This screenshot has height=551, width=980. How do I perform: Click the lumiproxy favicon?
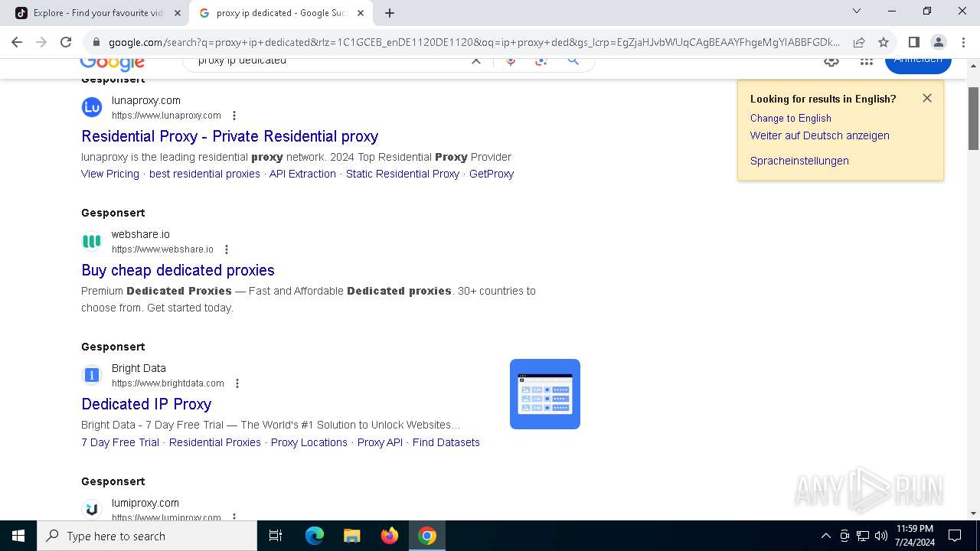[x=92, y=509]
